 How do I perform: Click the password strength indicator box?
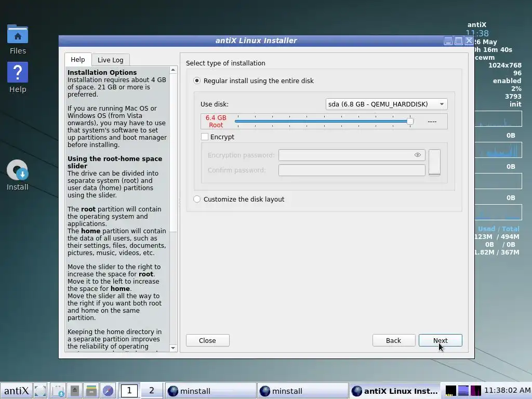click(435, 162)
